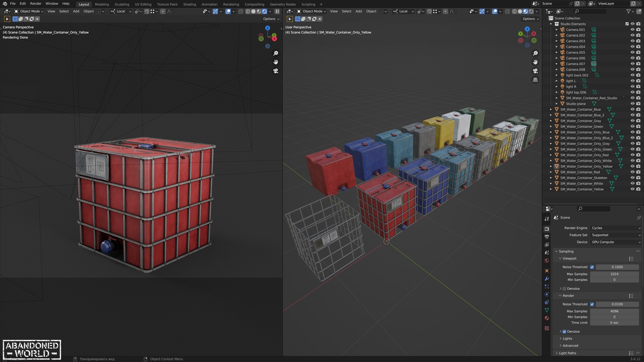Open the Output properties tab icon
Screen dimensions: 644x362
pyautogui.click(x=547, y=237)
